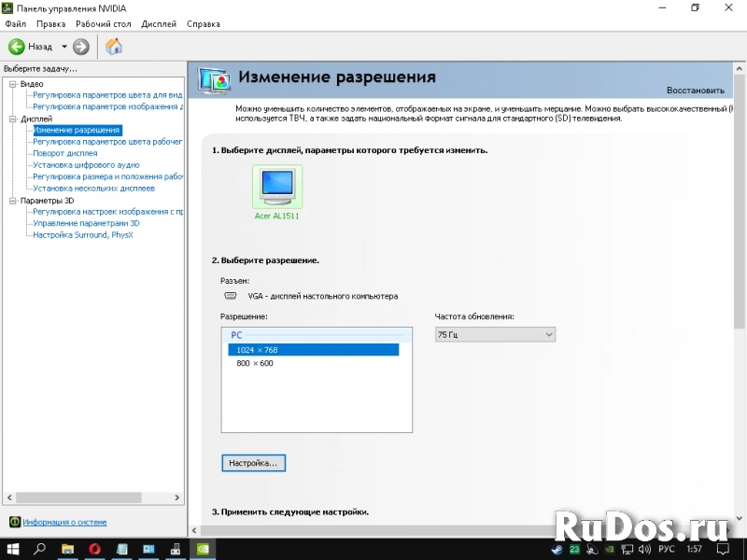Select resolution 800 × 600
The width and height of the screenshot is (747, 560).
pos(254,364)
